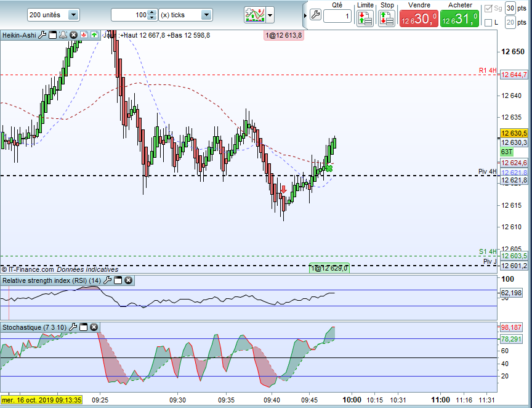Open Heikin-Ashi price settings wrench
This screenshot has height=408, width=532.
coord(42,35)
